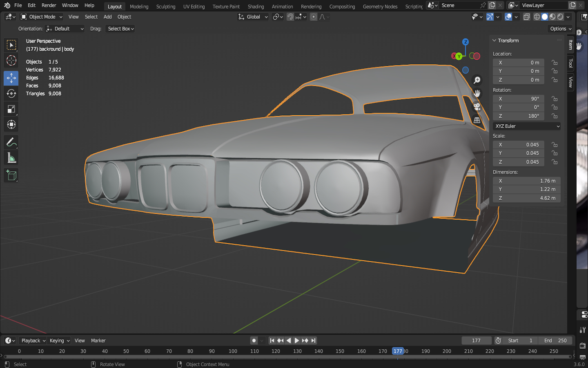
Task: Toggle camera view in viewport
Action: (477, 107)
